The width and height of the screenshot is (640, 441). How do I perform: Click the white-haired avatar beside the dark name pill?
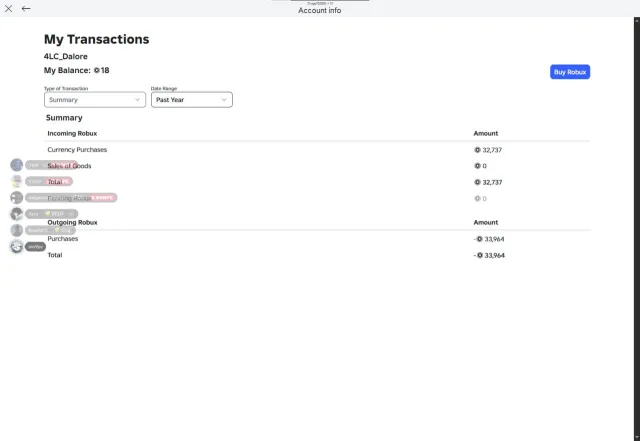point(16,246)
